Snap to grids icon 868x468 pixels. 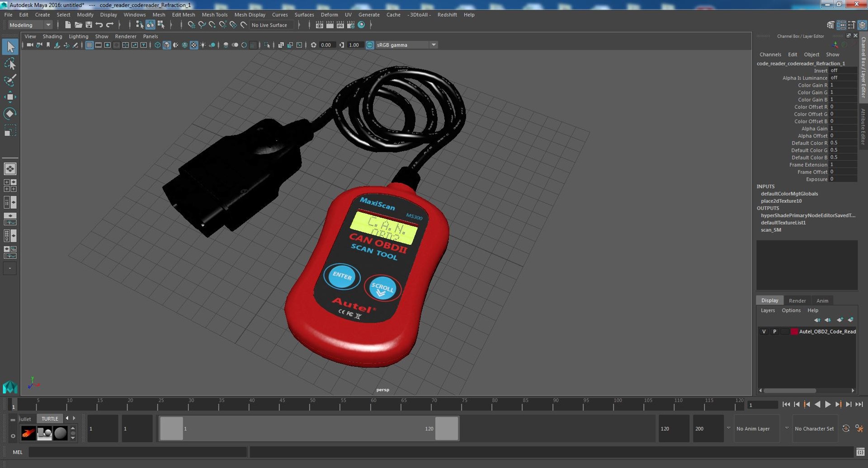[191, 25]
